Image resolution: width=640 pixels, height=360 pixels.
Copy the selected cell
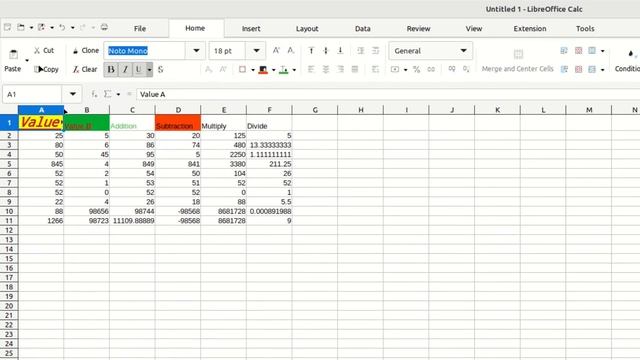(46, 69)
